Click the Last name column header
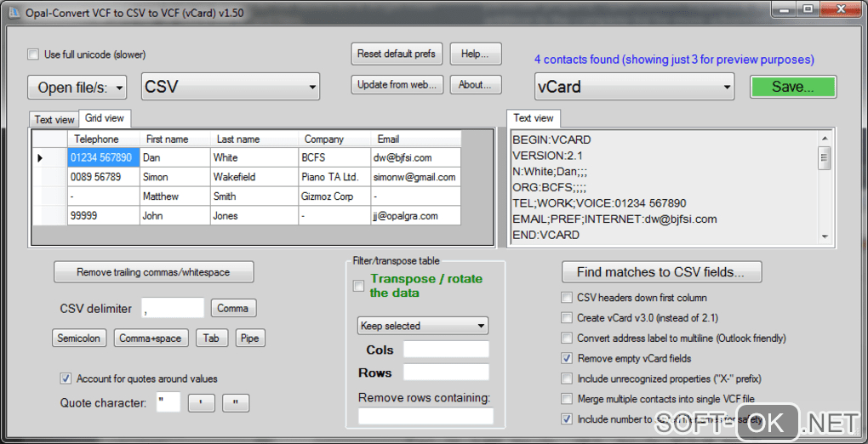Viewport: 868px width, 444px height. point(254,139)
